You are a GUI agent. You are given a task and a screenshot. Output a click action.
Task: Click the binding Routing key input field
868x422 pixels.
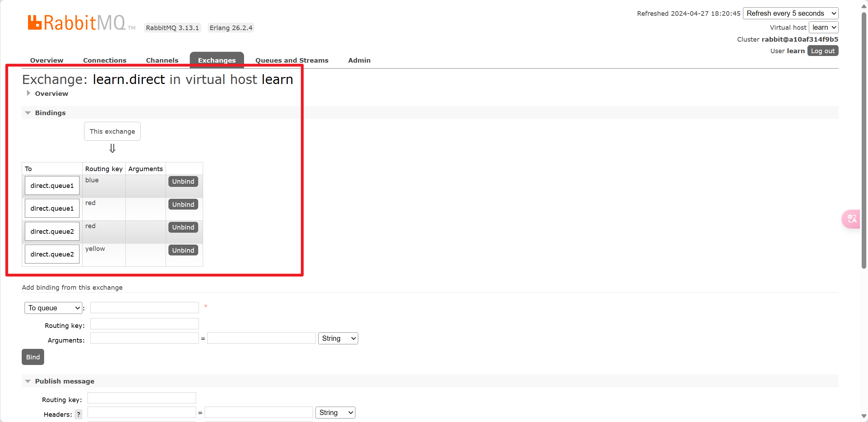click(x=144, y=324)
